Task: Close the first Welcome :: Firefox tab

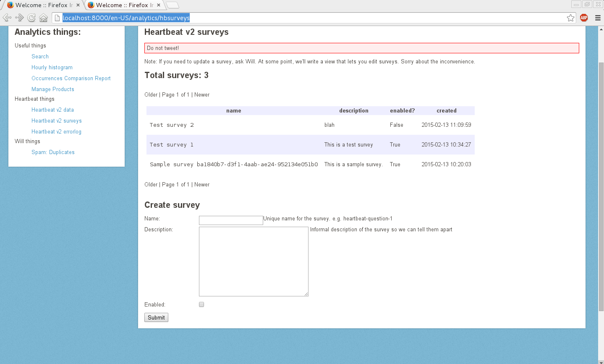Action: pyautogui.click(x=78, y=5)
